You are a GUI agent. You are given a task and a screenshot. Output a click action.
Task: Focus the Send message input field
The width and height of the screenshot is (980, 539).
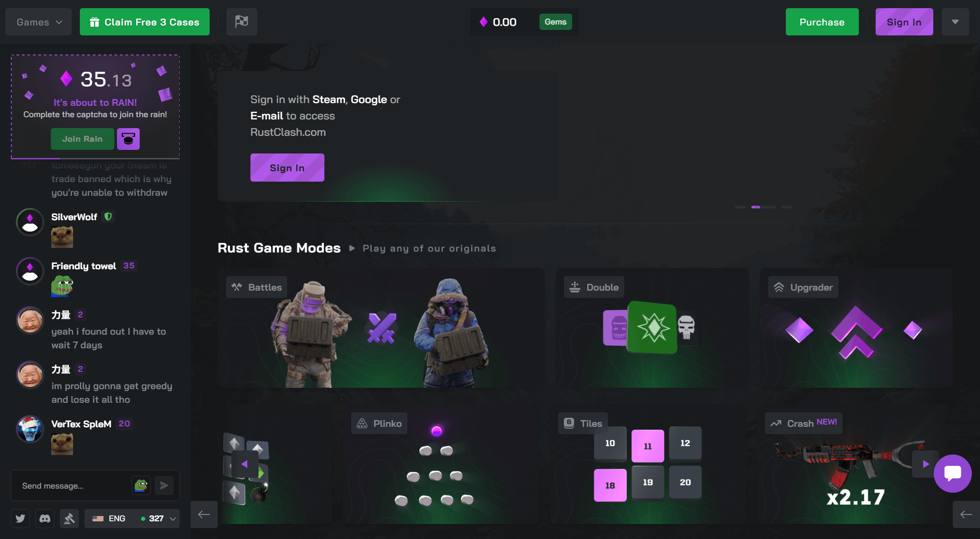73,486
